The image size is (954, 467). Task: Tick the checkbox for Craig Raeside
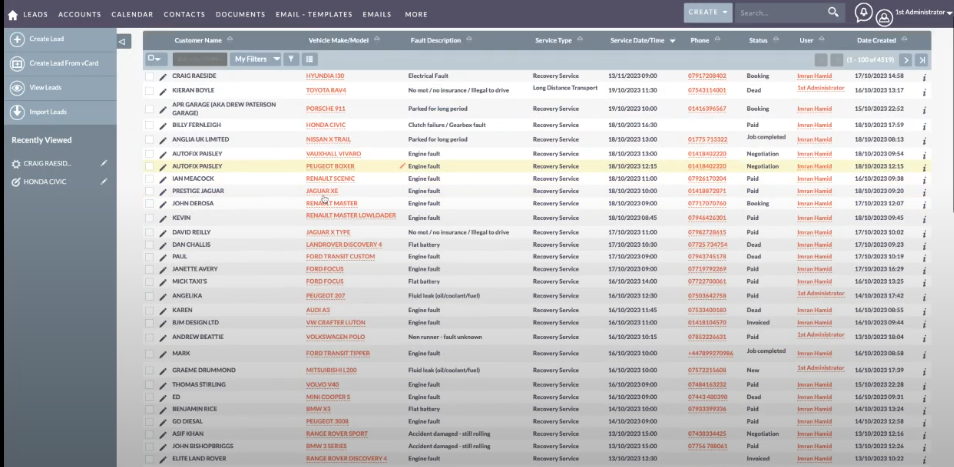pyautogui.click(x=149, y=76)
